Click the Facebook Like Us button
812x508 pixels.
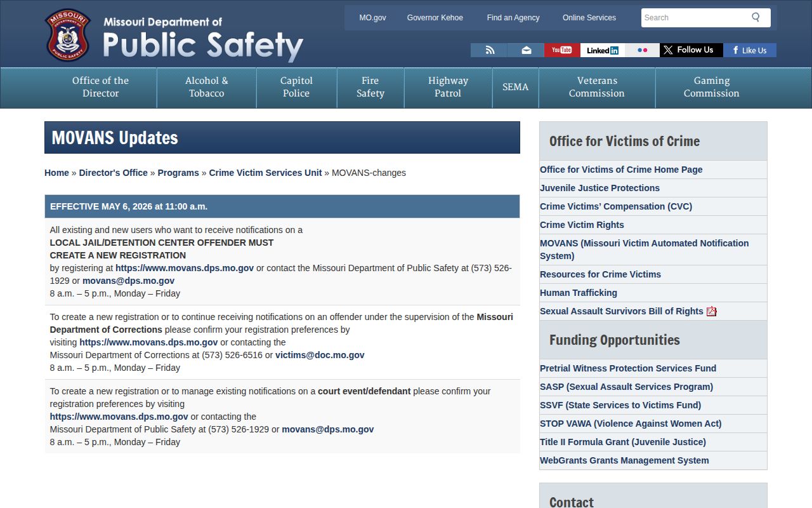750,50
